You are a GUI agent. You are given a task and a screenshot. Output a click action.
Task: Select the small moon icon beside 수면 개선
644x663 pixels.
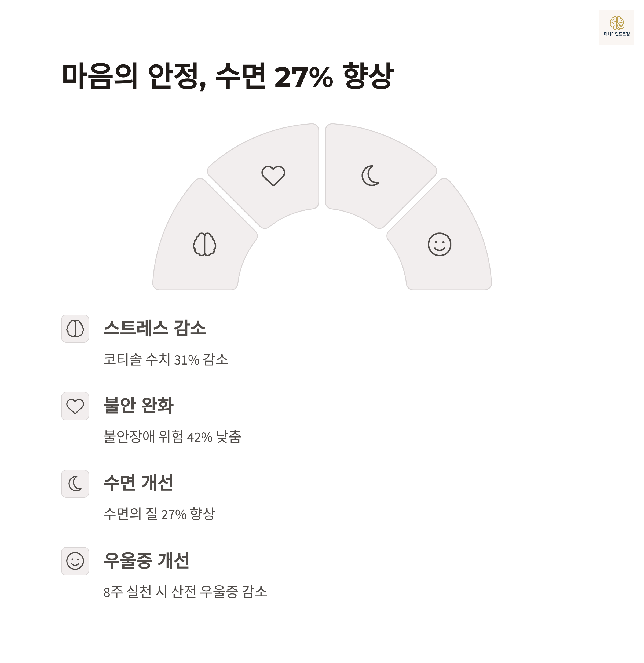pyautogui.click(x=75, y=484)
